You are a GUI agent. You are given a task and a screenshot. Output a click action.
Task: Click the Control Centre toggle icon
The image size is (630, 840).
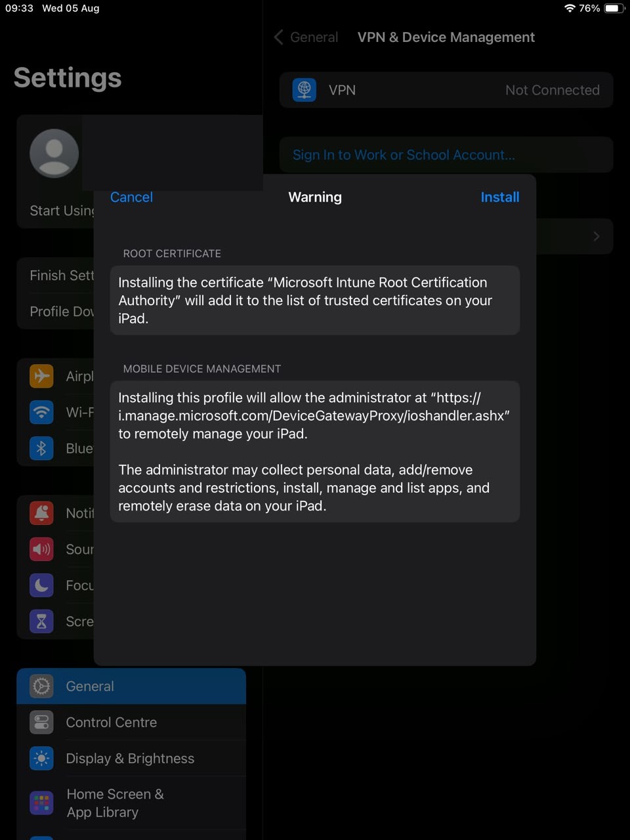pyautogui.click(x=41, y=722)
